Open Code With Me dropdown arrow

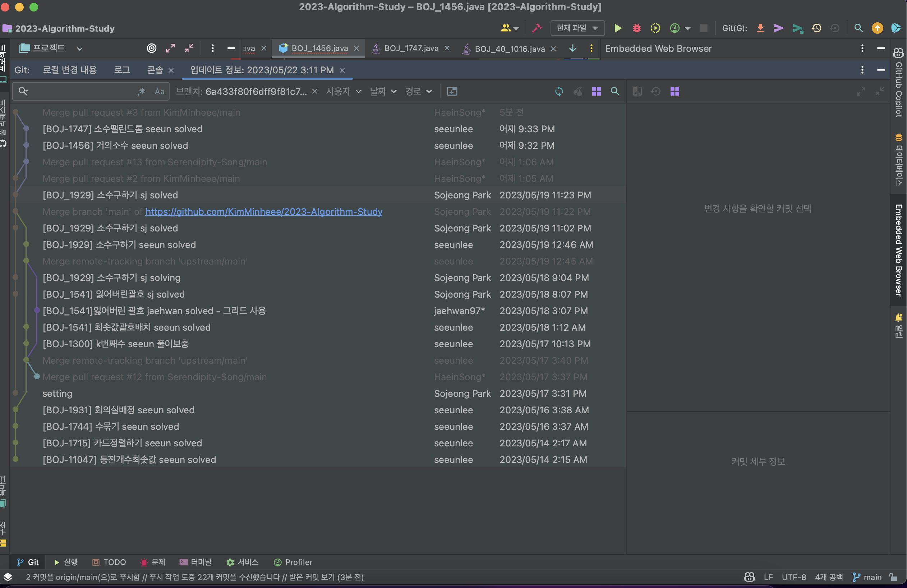point(516,29)
